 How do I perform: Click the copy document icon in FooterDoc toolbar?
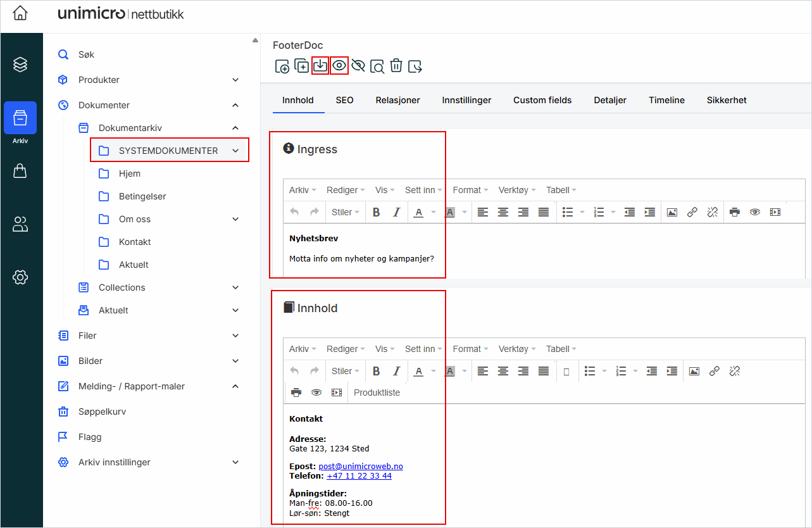point(301,66)
